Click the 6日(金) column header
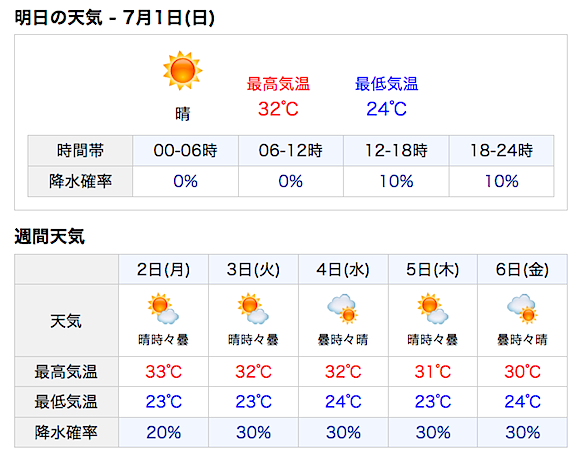The image size is (576, 456). coord(522,269)
